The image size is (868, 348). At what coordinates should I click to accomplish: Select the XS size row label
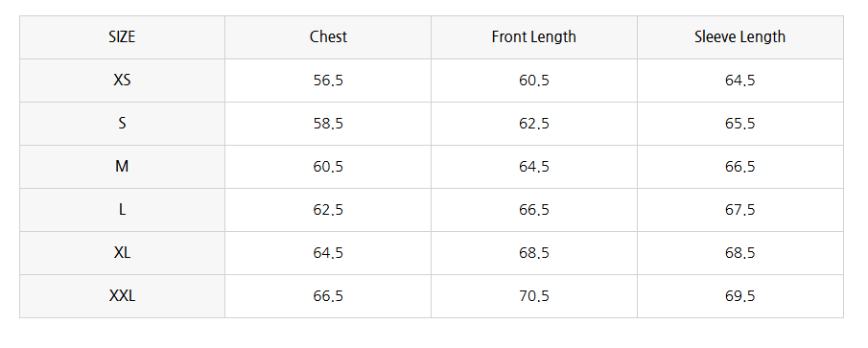pyautogui.click(x=122, y=81)
